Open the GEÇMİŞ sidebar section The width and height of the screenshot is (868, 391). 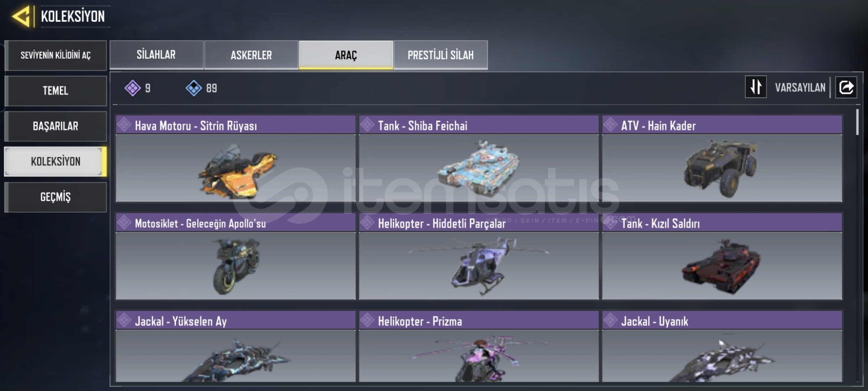[55, 197]
